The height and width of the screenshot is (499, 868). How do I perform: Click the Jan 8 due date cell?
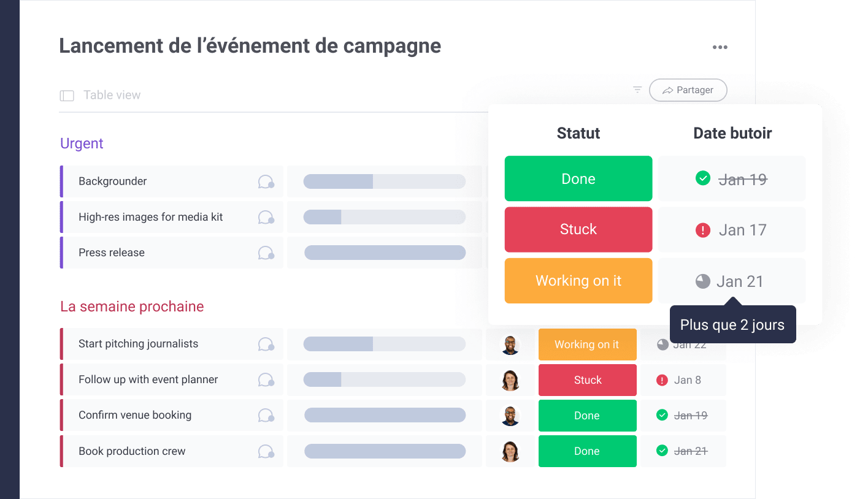click(683, 380)
